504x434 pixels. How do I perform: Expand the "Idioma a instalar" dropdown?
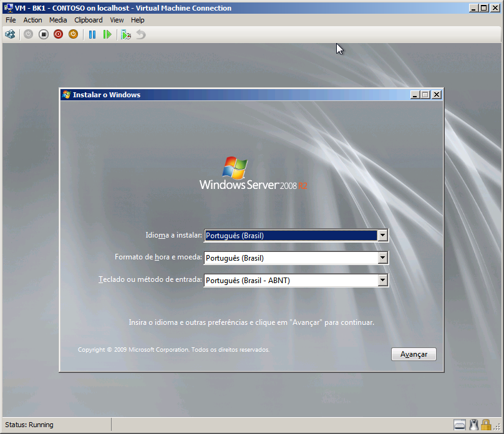coord(382,236)
